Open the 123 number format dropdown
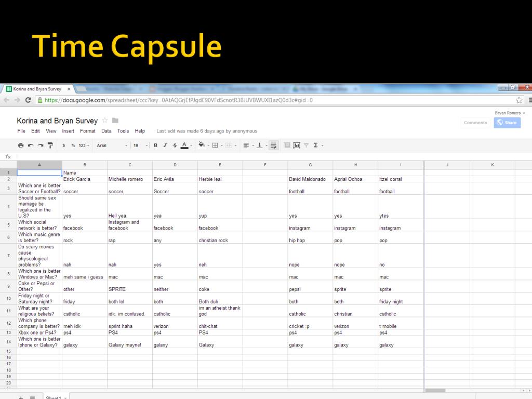Viewport: 532px width, 399px height. pos(84,145)
